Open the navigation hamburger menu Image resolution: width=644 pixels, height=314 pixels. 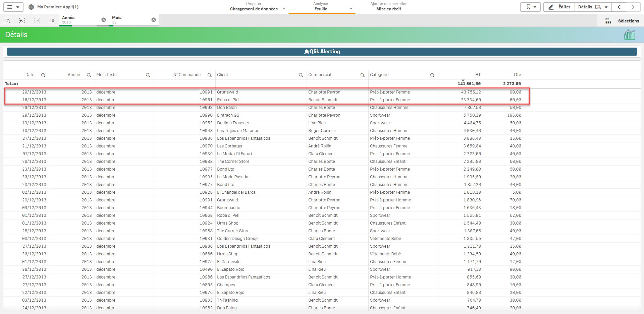click(x=13, y=7)
